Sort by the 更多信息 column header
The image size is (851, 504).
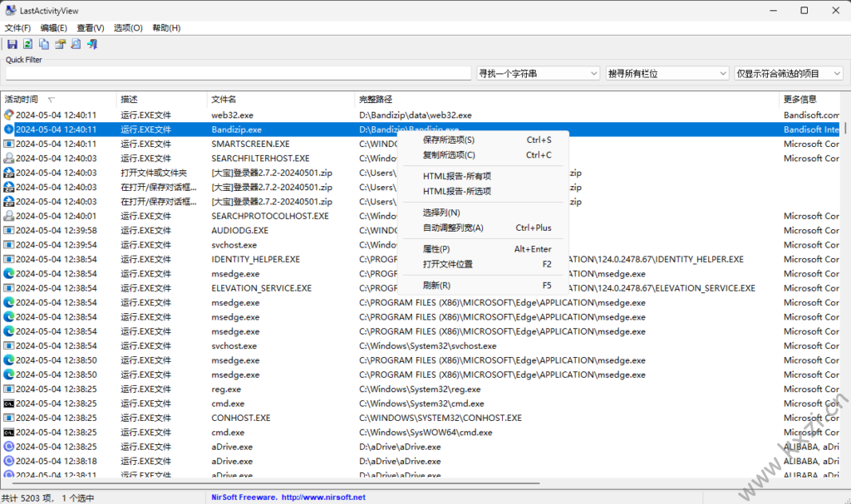coord(811,100)
